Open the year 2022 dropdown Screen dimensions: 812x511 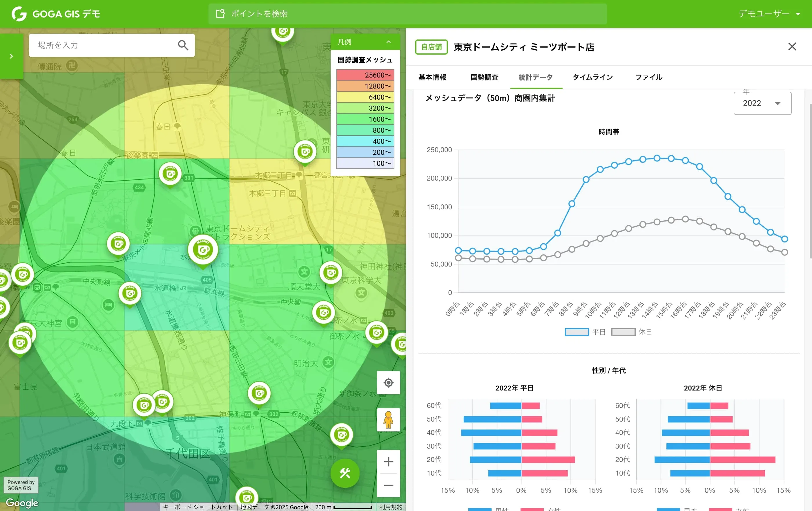pos(762,103)
